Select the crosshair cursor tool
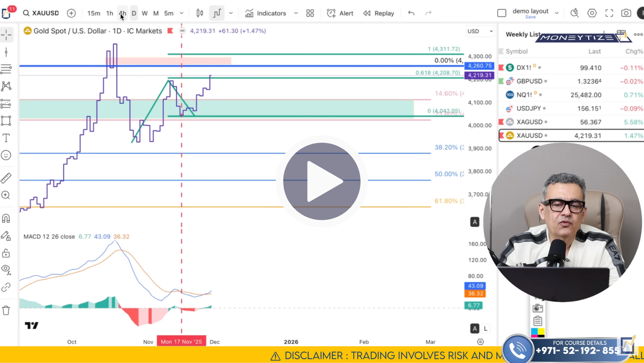This screenshot has width=644, height=363. tap(6, 35)
